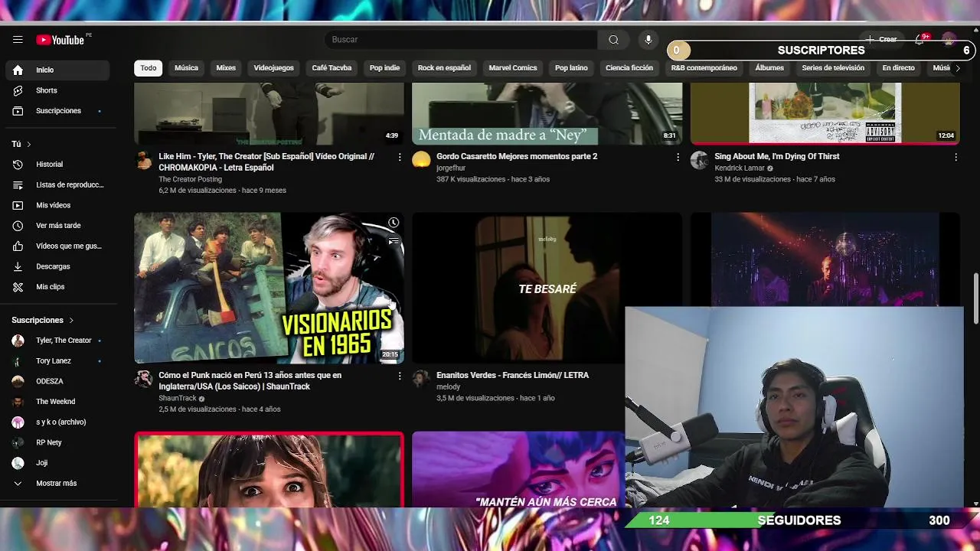Select Álbumes chip
Image resolution: width=980 pixels, height=551 pixels.
(x=769, y=68)
